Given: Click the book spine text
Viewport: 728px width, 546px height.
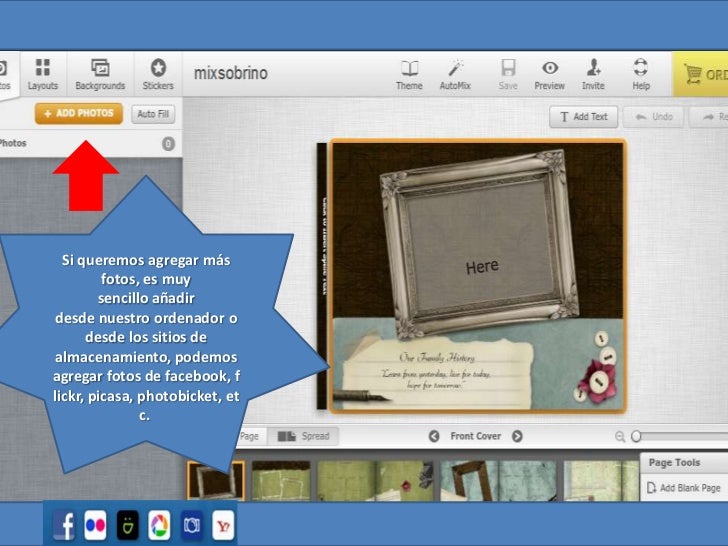Looking at the screenshot, I should [324, 246].
